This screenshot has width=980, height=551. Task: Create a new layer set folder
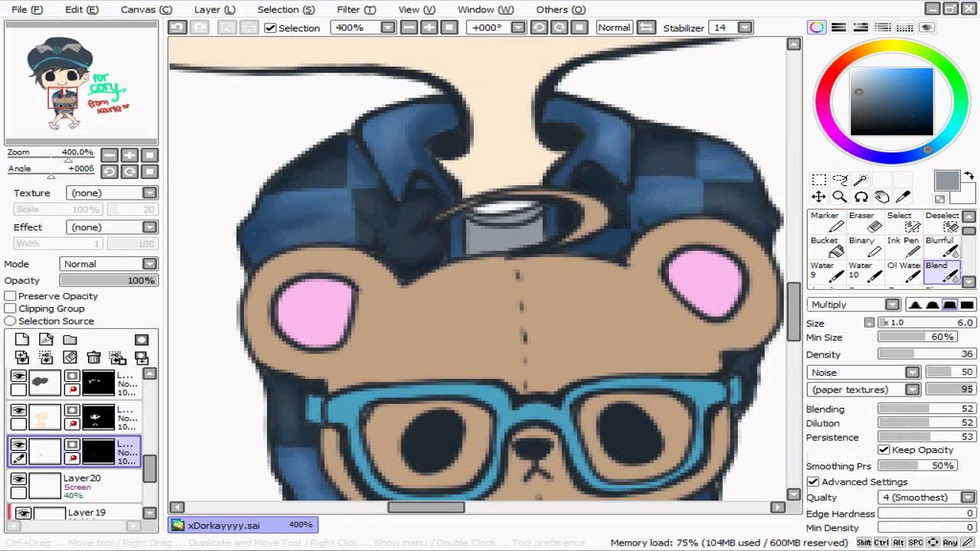click(70, 340)
